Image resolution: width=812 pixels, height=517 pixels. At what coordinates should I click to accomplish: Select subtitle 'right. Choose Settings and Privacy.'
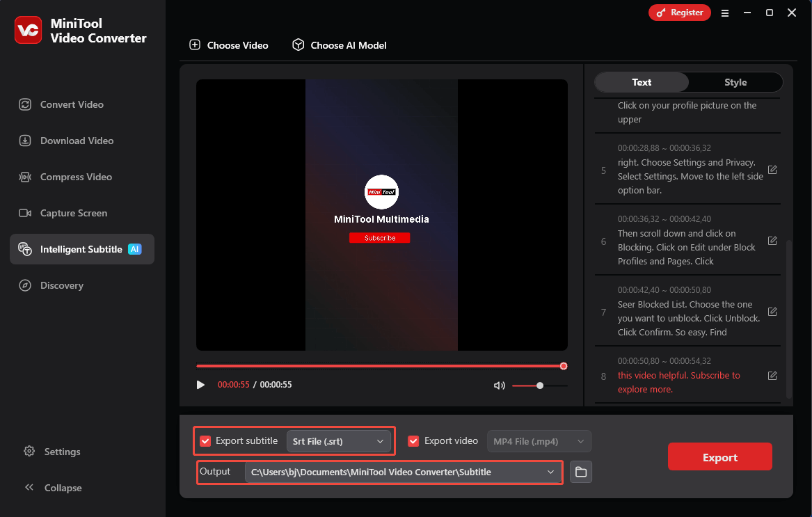pos(686,163)
